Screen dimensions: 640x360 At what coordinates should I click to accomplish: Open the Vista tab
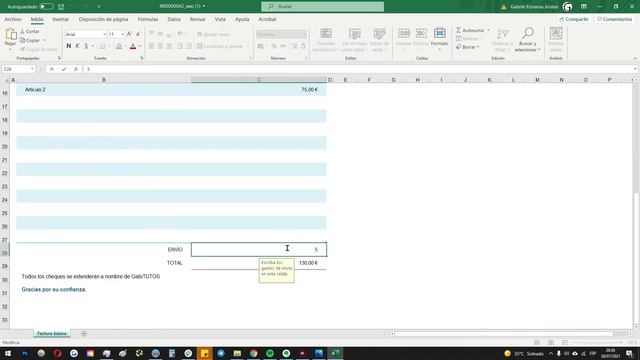[220, 19]
